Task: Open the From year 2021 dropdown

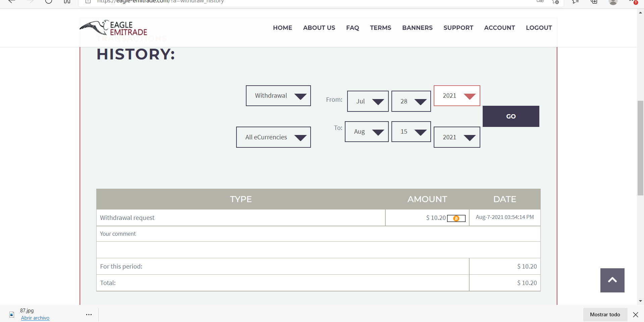Action: click(x=457, y=96)
